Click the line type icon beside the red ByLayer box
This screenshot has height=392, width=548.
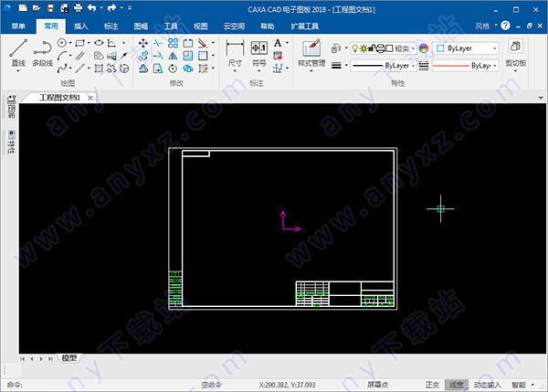point(424,66)
